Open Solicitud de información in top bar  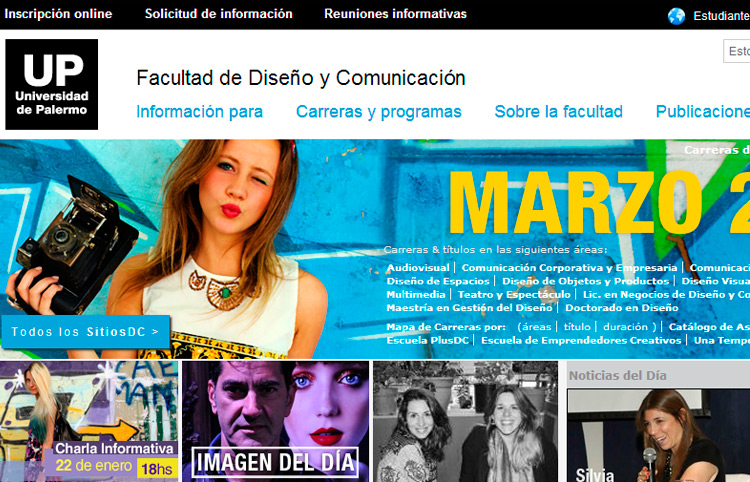(218, 14)
